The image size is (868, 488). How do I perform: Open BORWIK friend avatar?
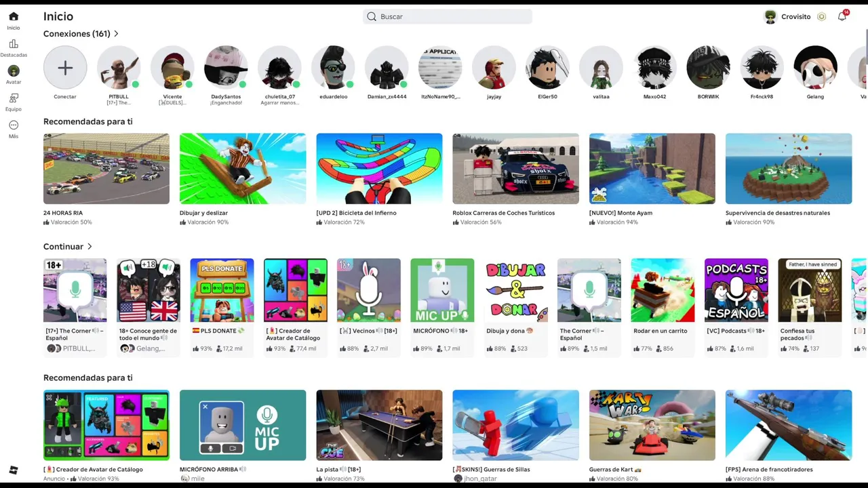(708, 68)
